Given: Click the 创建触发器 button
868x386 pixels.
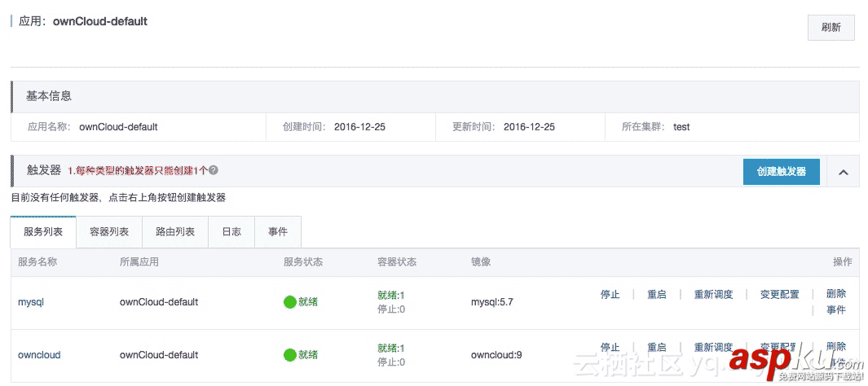Looking at the screenshot, I should pyautogui.click(x=781, y=172).
